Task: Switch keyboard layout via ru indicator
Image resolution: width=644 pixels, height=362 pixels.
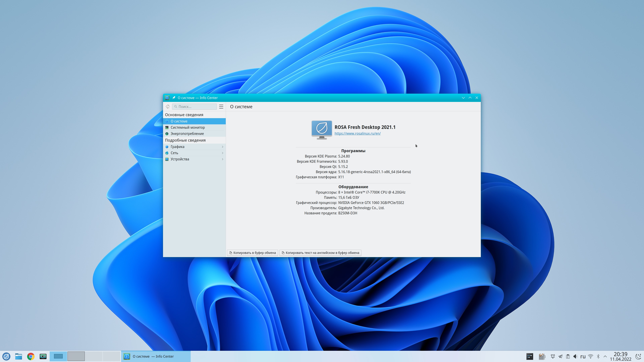Action: pyautogui.click(x=583, y=356)
